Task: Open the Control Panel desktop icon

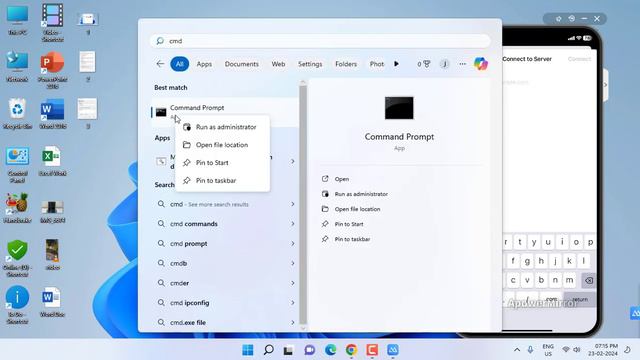Action: 17,164
